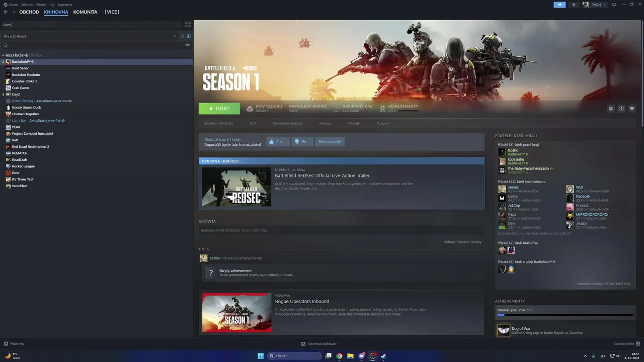
Task: Open the Windows Start menu
Action: click(261, 356)
